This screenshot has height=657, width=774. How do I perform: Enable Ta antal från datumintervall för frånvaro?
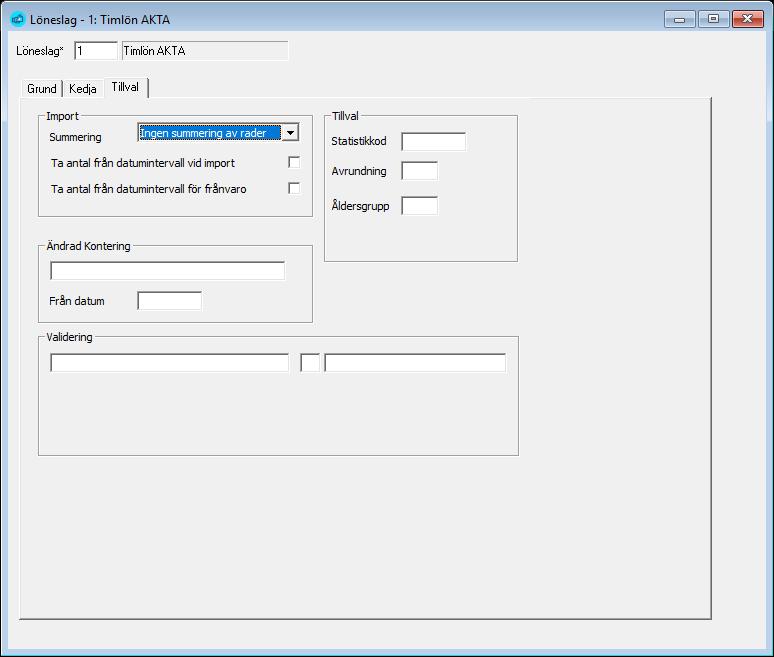[294, 188]
